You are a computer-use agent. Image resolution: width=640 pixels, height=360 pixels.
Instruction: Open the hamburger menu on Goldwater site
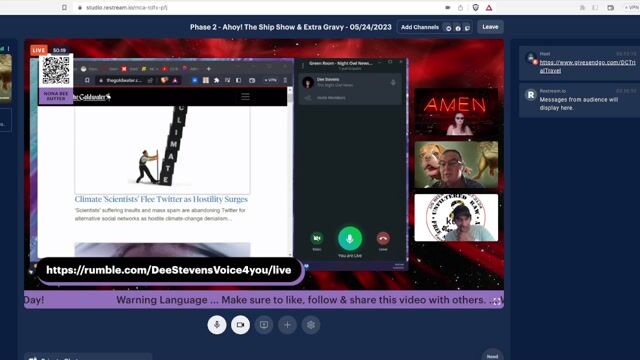coord(245,97)
